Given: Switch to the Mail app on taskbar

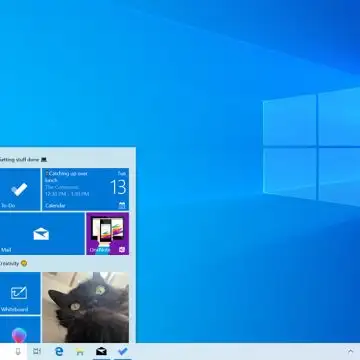Looking at the screenshot, I should [x=101, y=351].
